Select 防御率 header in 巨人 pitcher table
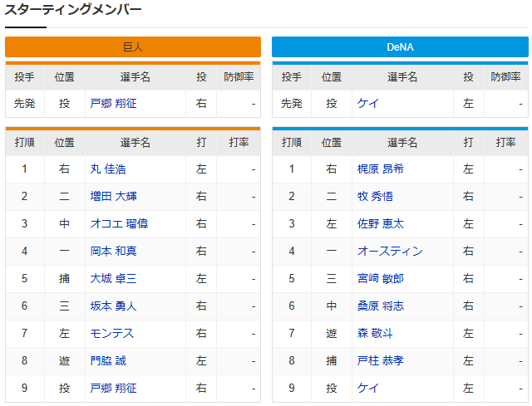This screenshot has width=532, height=406. tap(239, 77)
